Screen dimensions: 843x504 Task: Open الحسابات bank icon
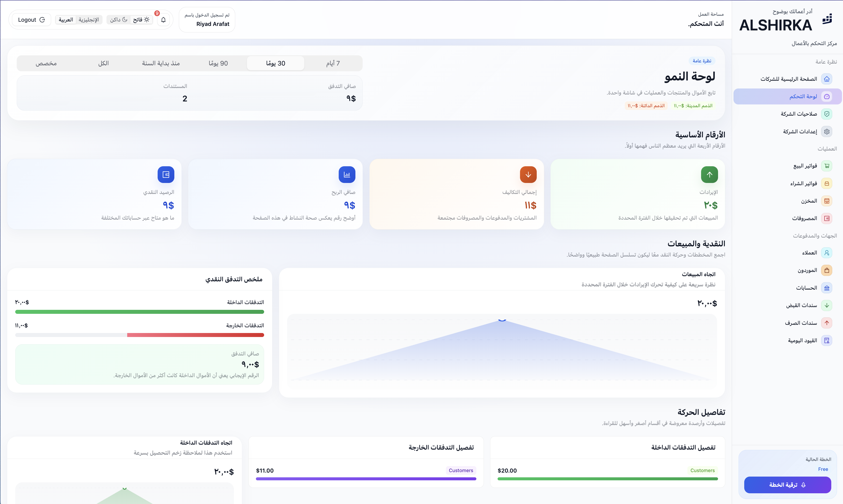point(827,288)
